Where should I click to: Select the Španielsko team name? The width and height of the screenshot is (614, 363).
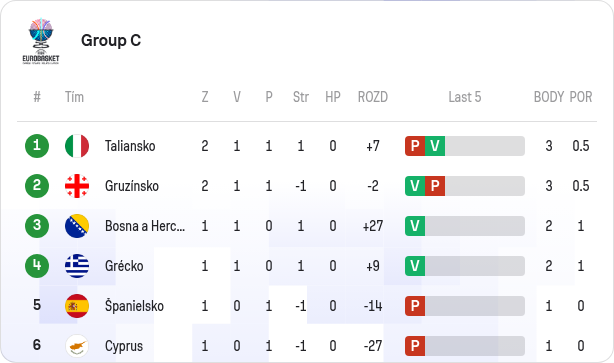(134, 306)
